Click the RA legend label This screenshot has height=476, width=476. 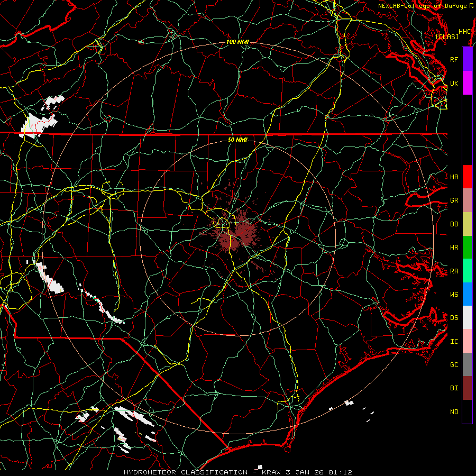(454, 271)
